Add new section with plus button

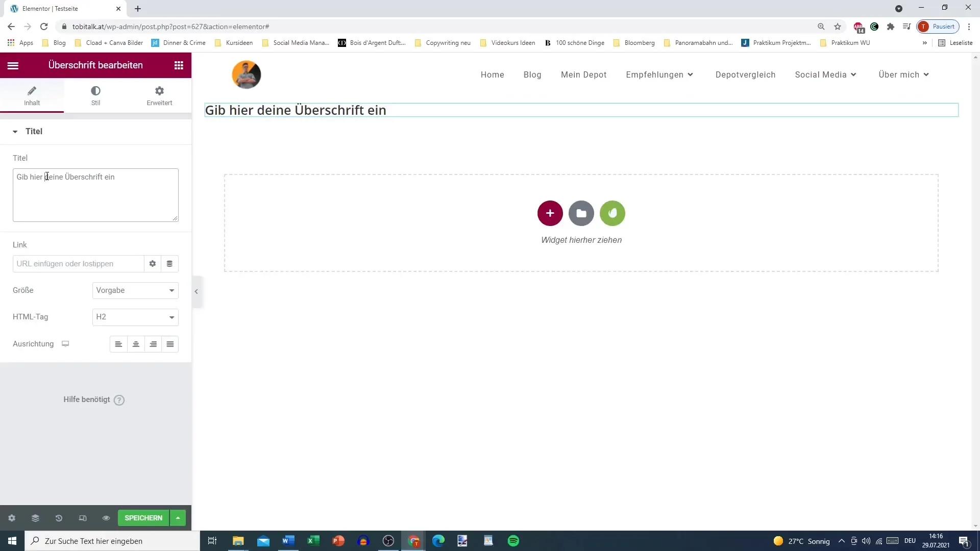[550, 213]
